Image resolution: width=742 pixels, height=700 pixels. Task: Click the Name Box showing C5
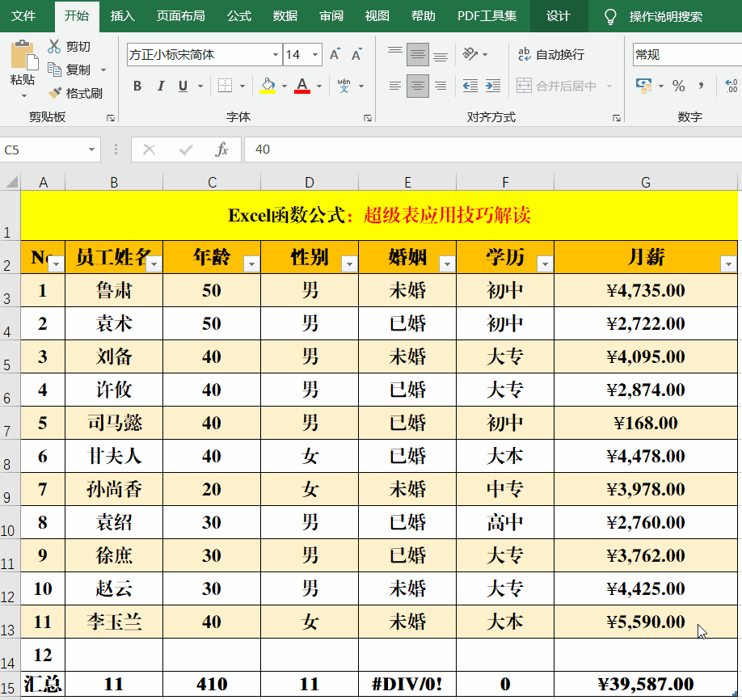click(x=44, y=150)
